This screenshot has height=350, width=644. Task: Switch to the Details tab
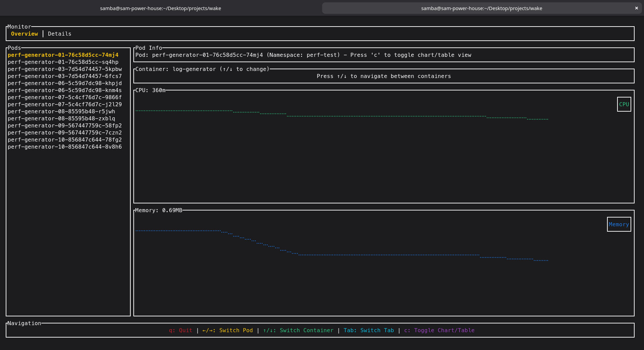pyautogui.click(x=59, y=34)
